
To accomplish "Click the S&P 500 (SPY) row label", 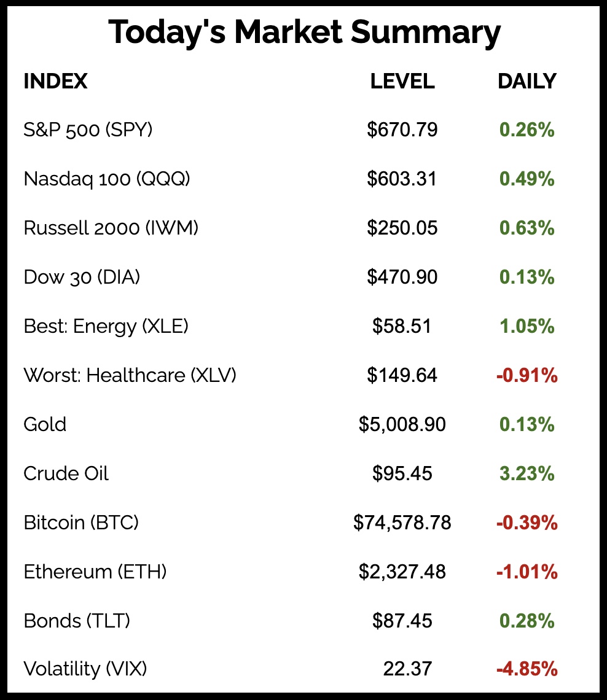I will click(88, 130).
